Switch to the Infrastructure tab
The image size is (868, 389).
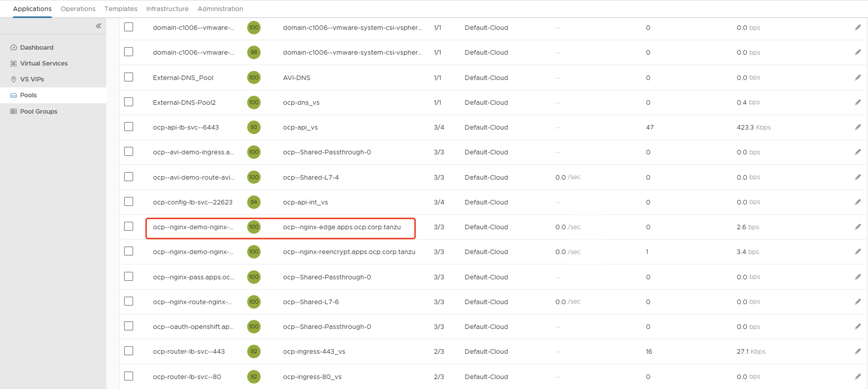(167, 9)
